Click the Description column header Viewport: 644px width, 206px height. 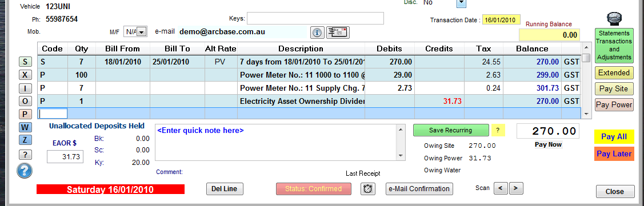pos(301,49)
